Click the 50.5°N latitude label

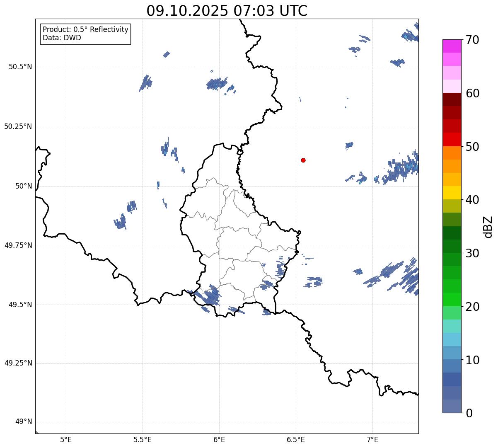click(20, 67)
